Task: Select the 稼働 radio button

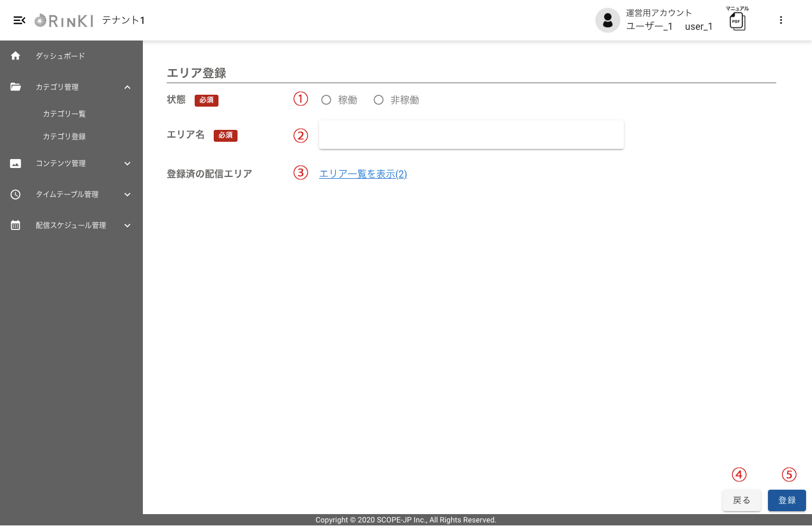Action: coord(326,100)
